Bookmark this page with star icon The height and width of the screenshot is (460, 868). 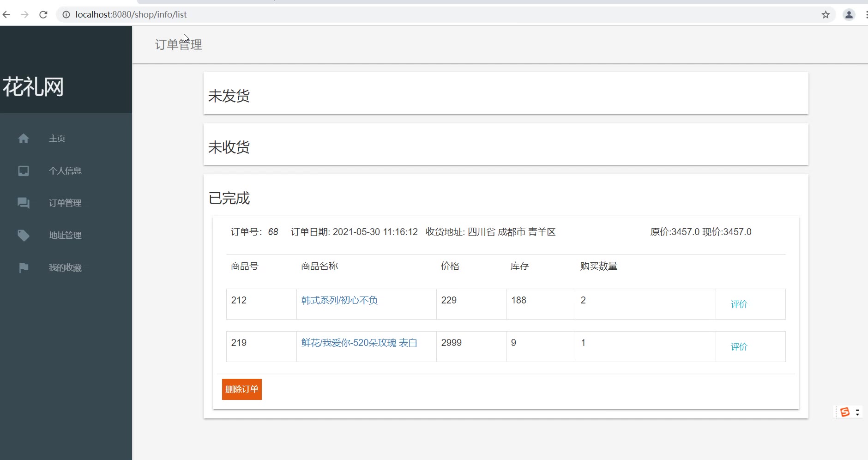pos(826,15)
